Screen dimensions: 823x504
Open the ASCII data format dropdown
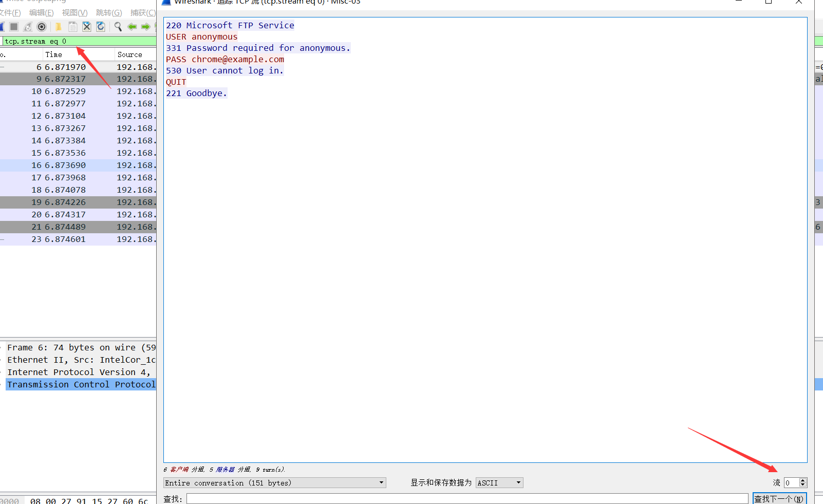click(x=499, y=483)
